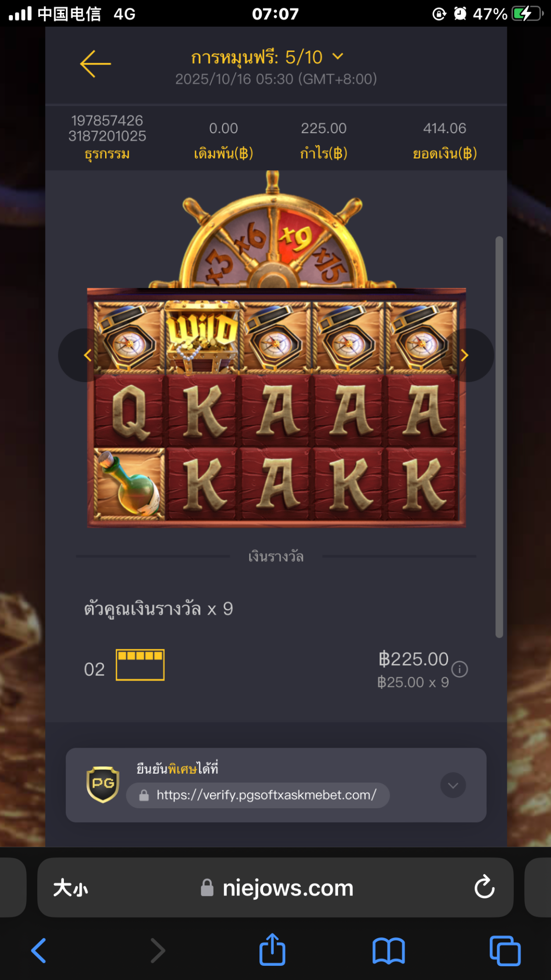Tap the yellow back arrow icon

click(96, 64)
